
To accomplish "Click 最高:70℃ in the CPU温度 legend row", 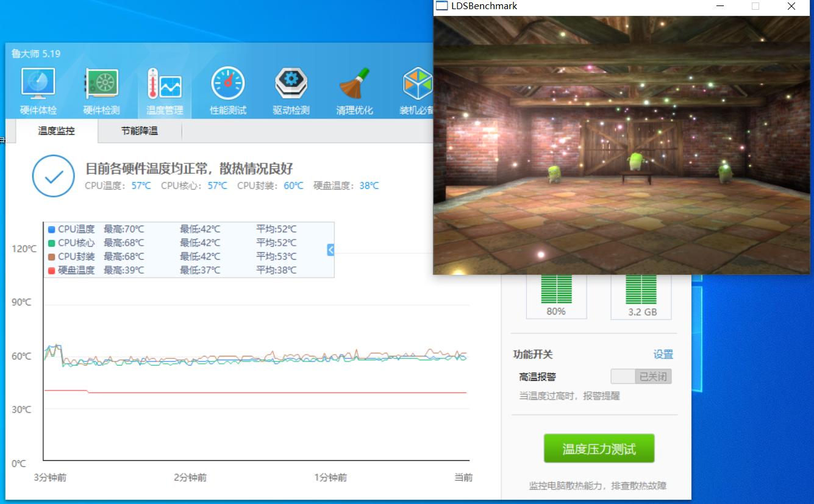I will coord(124,230).
